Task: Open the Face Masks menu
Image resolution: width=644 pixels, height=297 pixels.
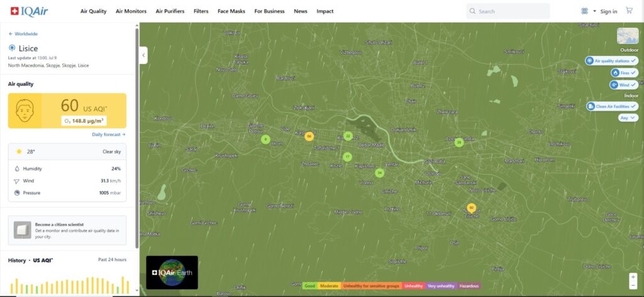Action: point(231,11)
